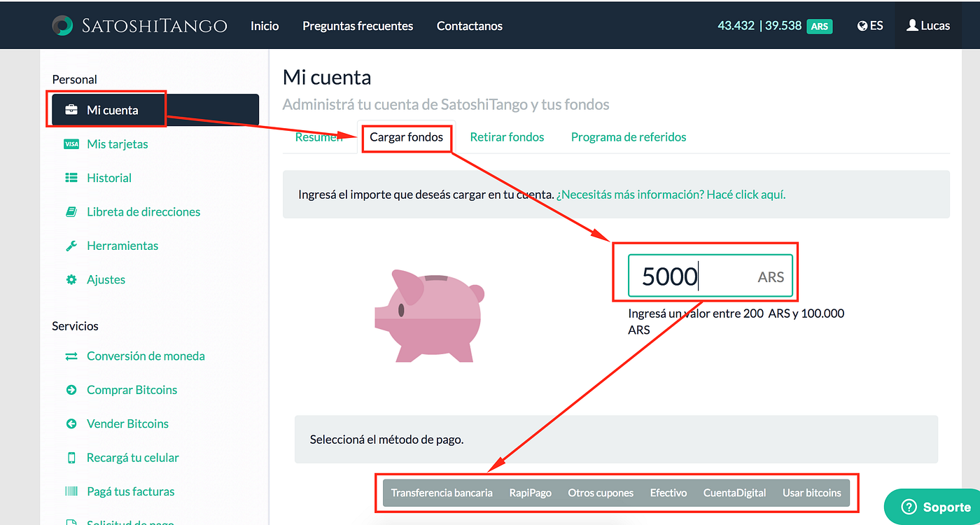Click the exchange arrows icon for Conversión de moneda
980x525 pixels.
click(71, 356)
